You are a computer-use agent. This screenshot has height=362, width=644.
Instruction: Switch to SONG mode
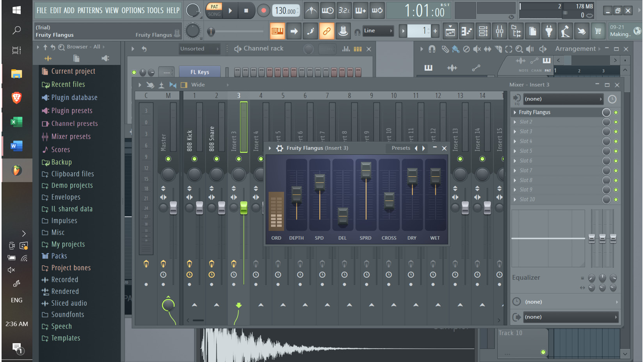214,14
